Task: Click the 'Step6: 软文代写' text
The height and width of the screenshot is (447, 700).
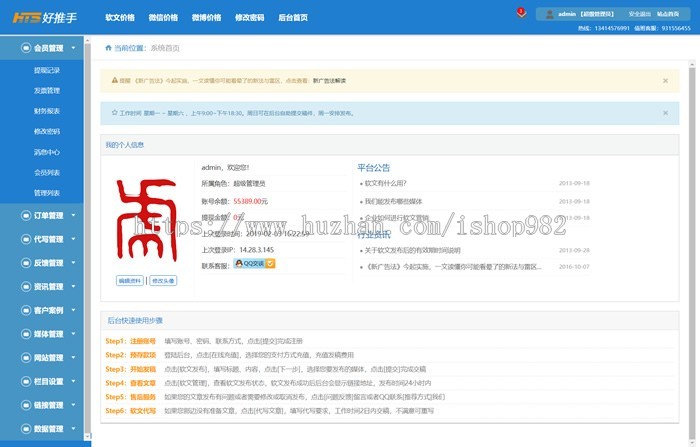Action: click(x=130, y=411)
